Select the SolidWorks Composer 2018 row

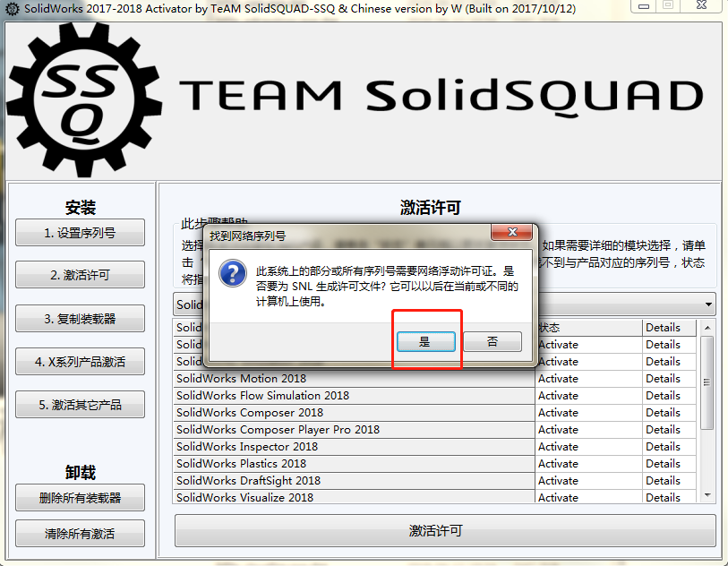tap(355, 412)
